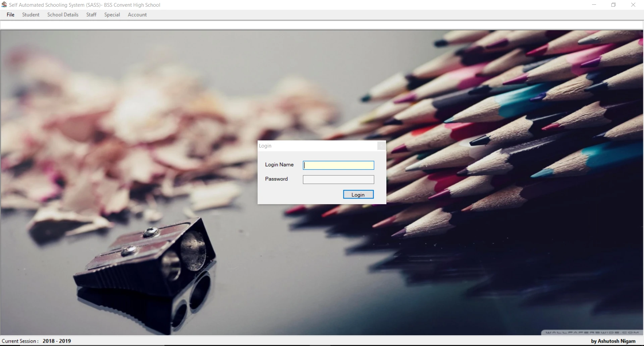Click the Password label text
Viewport: 644px width, 346px height.
tap(276, 179)
